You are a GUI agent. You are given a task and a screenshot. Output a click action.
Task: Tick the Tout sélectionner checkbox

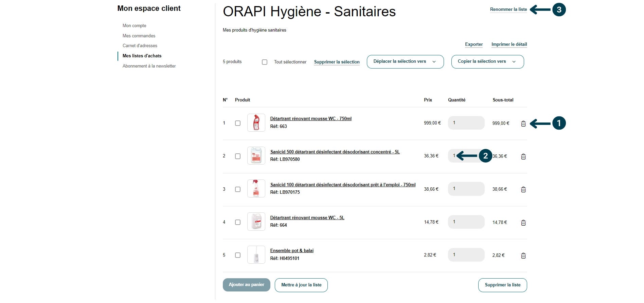(265, 62)
